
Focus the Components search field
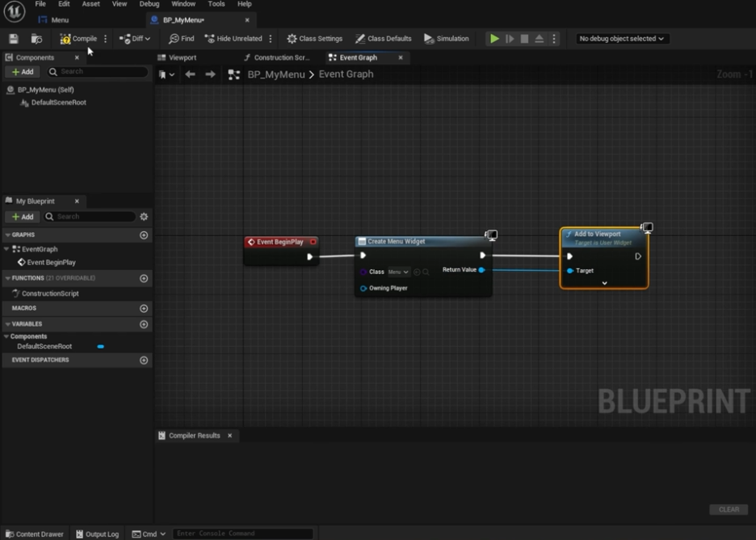98,71
